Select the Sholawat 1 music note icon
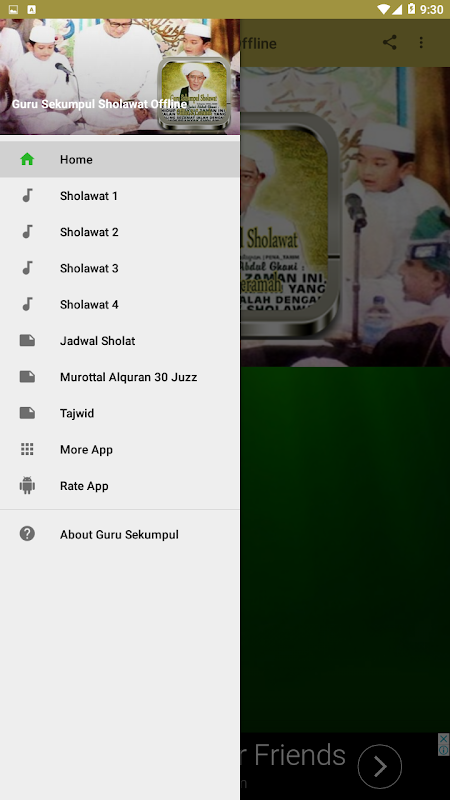The image size is (450, 800). coord(27,195)
